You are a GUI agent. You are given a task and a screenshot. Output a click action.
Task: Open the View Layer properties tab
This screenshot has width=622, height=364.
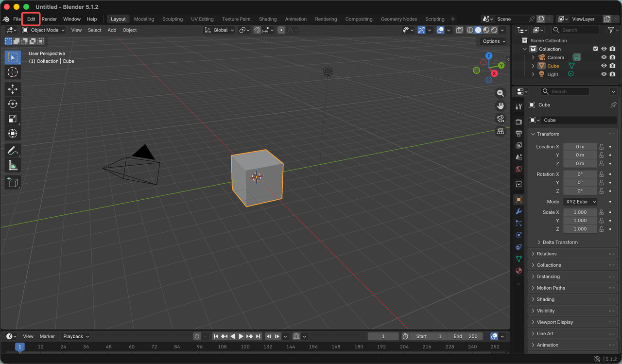click(518, 145)
